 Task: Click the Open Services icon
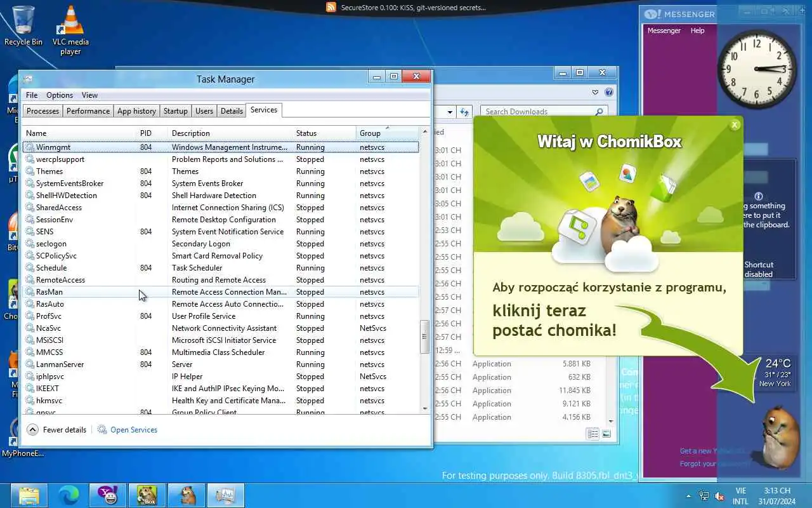(x=102, y=430)
